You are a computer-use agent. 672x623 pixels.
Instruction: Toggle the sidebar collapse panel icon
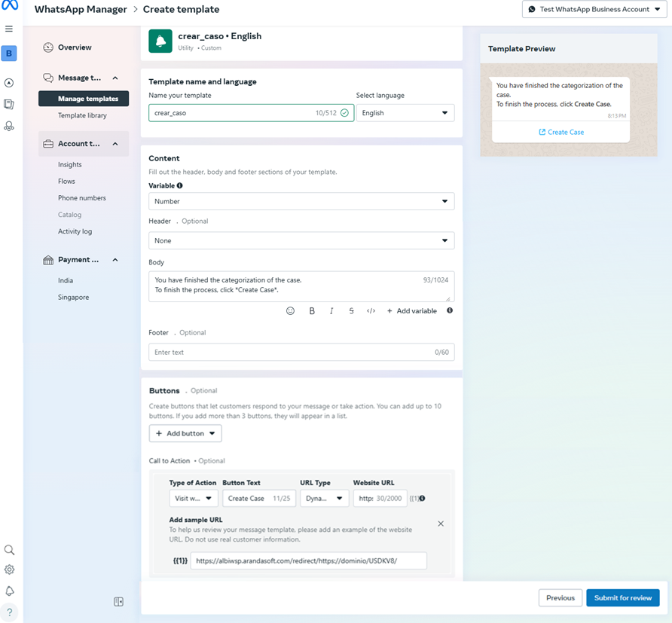pyautogui.click(x=119, y=602)
